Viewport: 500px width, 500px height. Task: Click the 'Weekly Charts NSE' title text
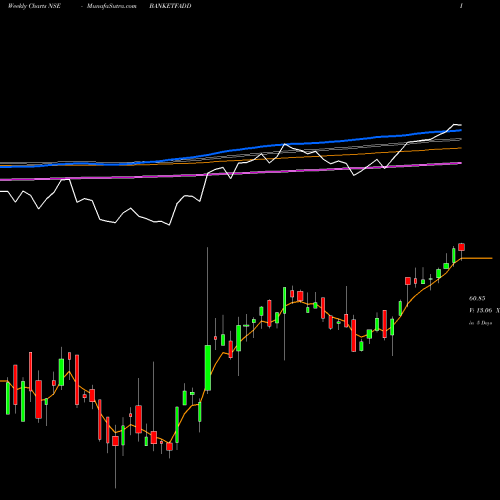(x=34, y=6)
